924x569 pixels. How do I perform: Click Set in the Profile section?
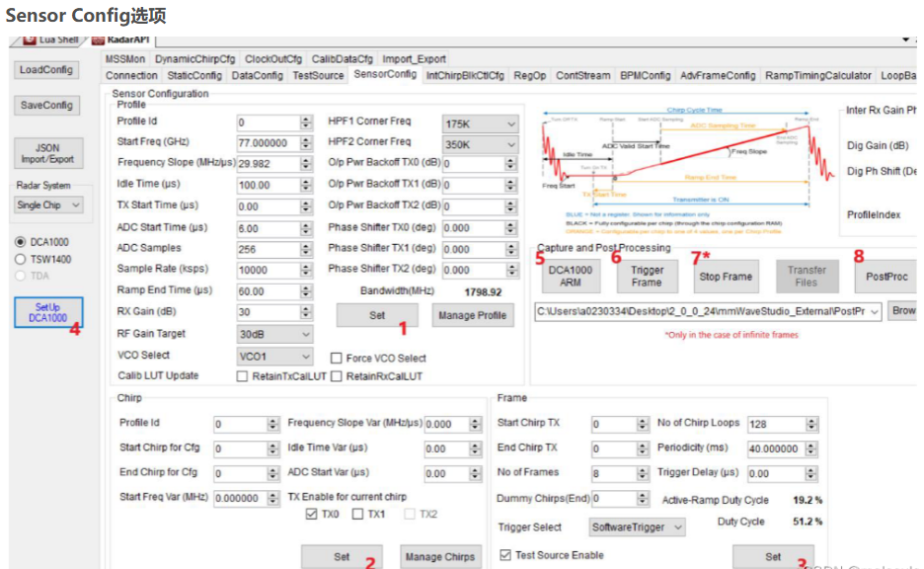(x=377, y=315)
